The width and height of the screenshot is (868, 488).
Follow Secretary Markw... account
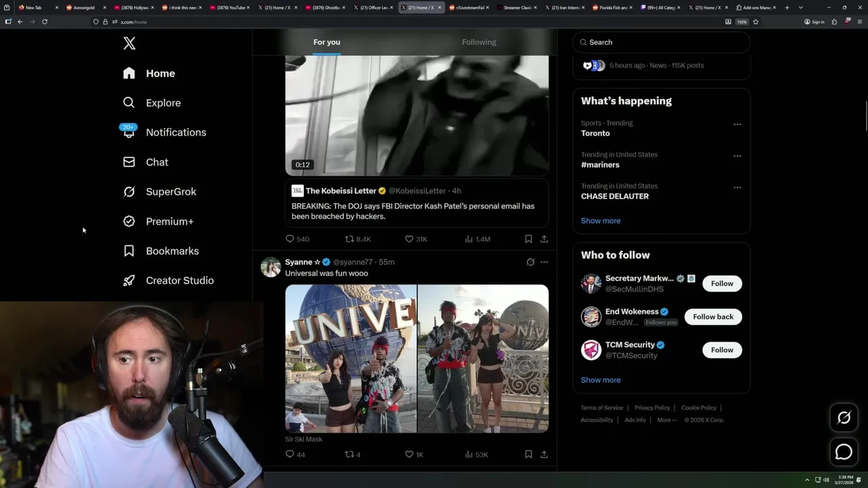tap(722, 283)
